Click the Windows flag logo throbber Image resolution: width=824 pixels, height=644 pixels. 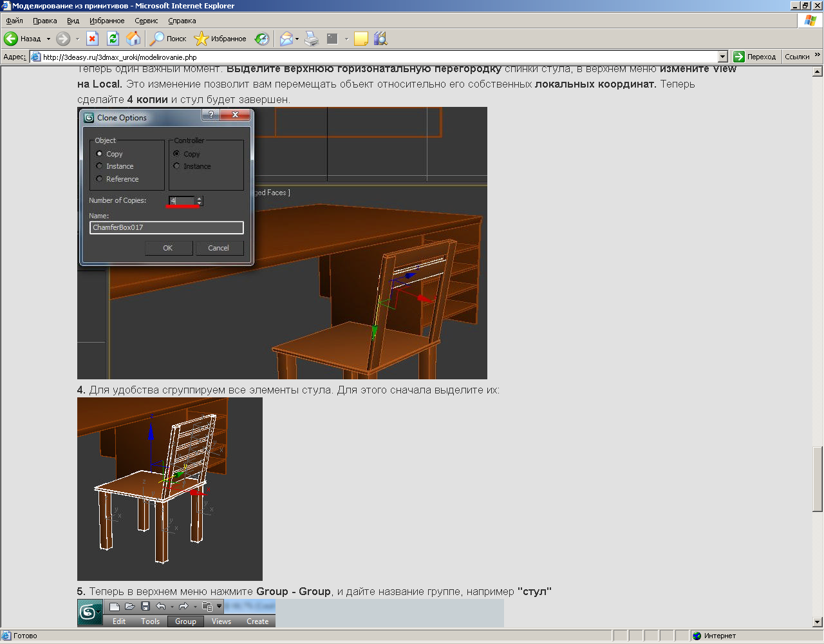(x=810, y=21)
